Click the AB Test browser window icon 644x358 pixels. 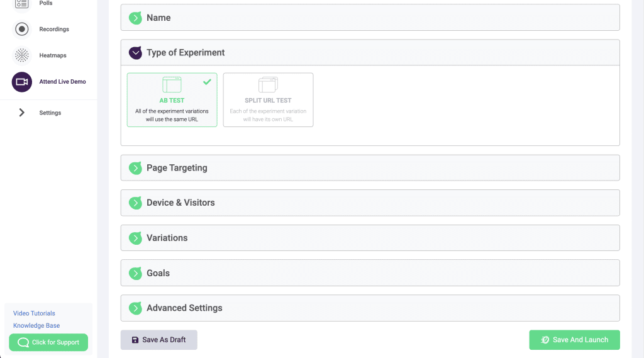172,84
